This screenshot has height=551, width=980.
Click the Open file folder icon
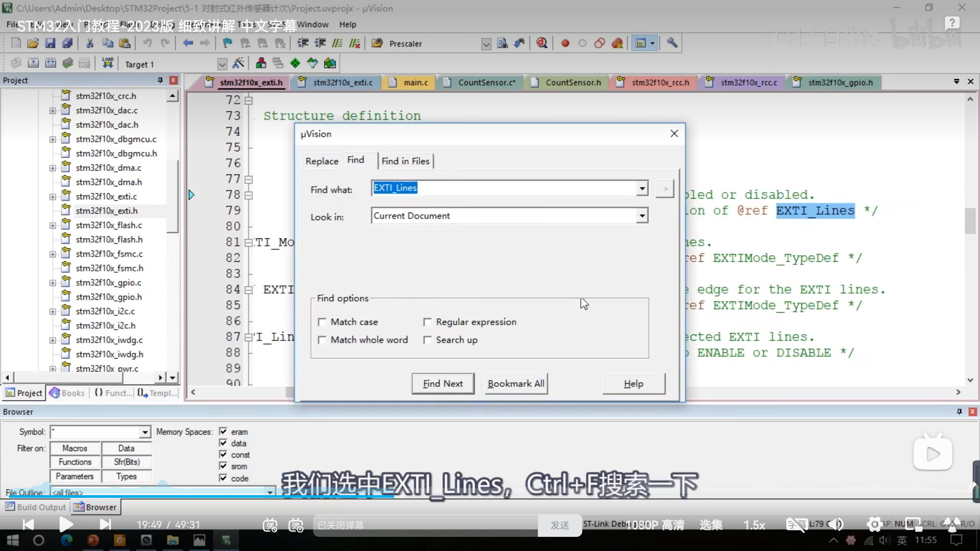[33, 43]
